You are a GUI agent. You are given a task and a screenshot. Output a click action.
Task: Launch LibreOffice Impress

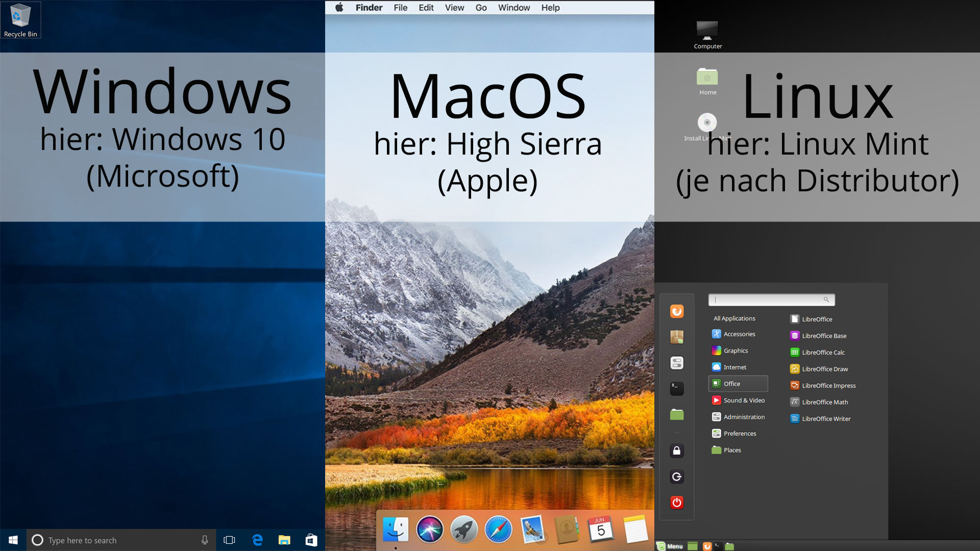pos(823,385)
